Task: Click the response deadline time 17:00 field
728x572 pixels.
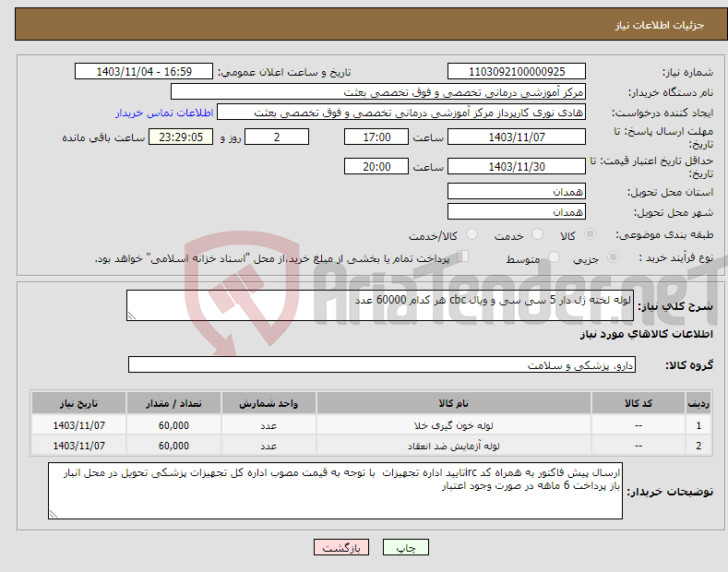Action: point(376,137)
